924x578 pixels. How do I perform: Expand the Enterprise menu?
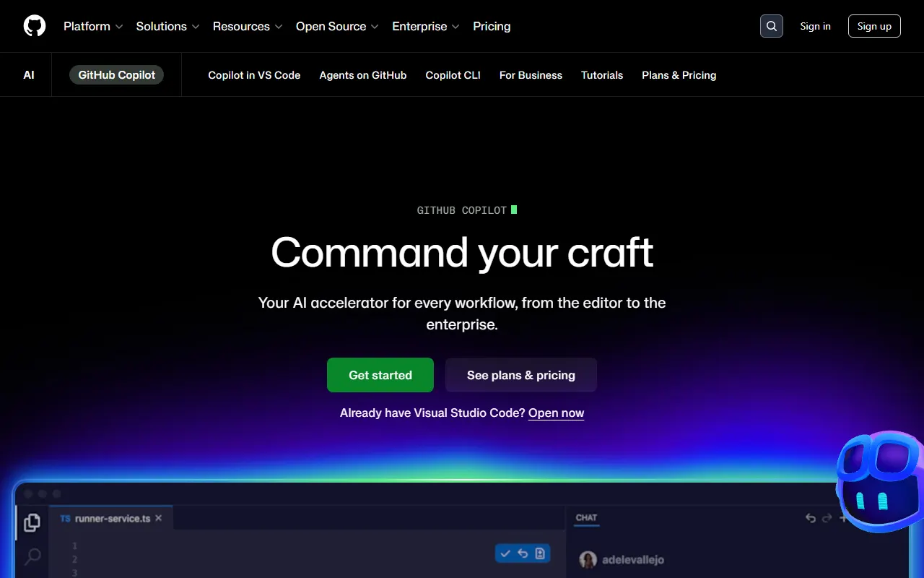point(426,26)
